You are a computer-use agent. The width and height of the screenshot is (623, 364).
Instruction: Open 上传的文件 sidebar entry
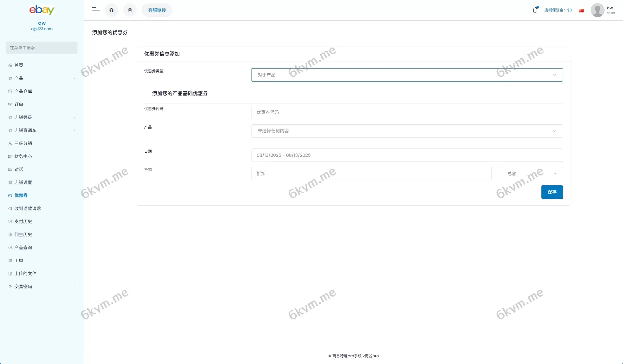click(25, 273)
